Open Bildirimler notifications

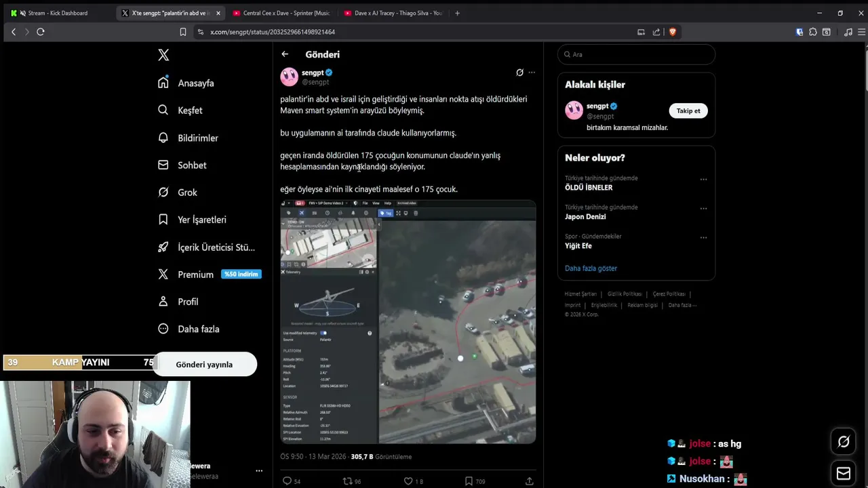pyautogui.click(x=189, y=138)
